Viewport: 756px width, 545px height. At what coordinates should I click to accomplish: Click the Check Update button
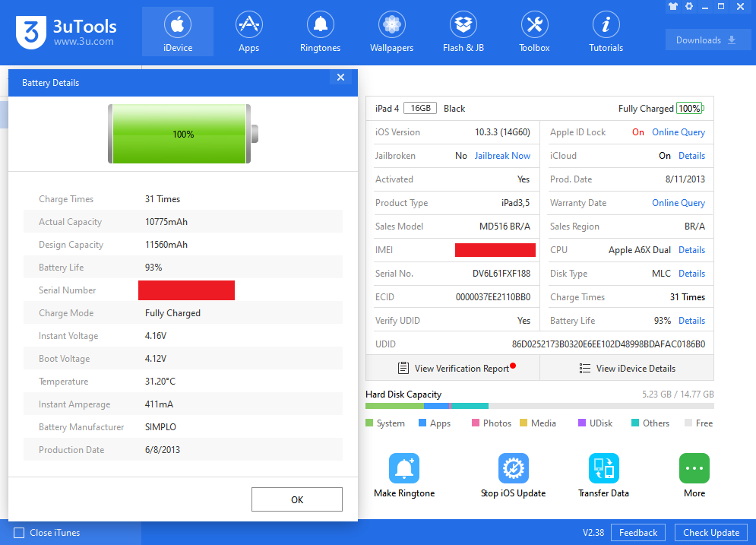click(711, 533)
